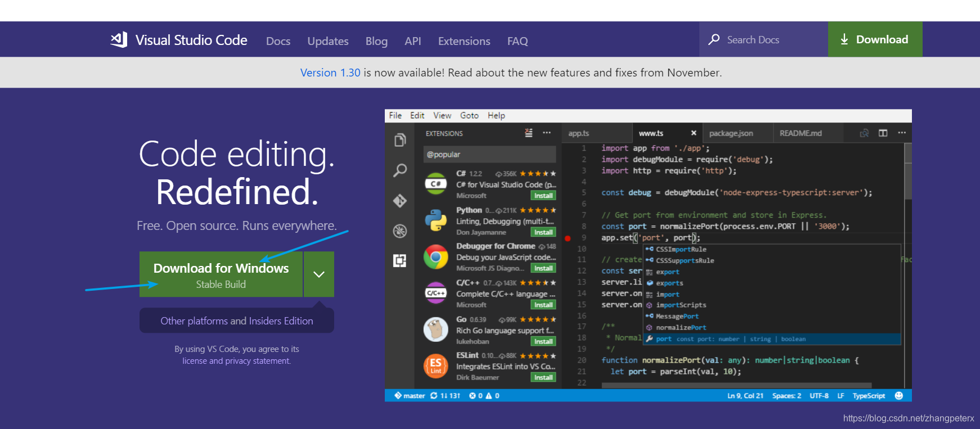
Task: Open the Help menu
Action: click(x=496, y=115)
